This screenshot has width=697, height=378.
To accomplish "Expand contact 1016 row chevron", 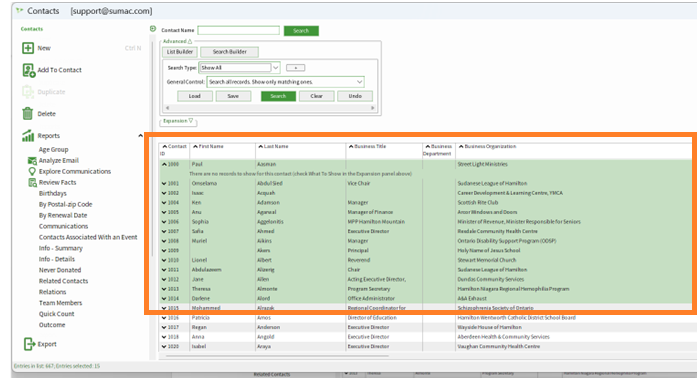I will click(x=164, y=318).
